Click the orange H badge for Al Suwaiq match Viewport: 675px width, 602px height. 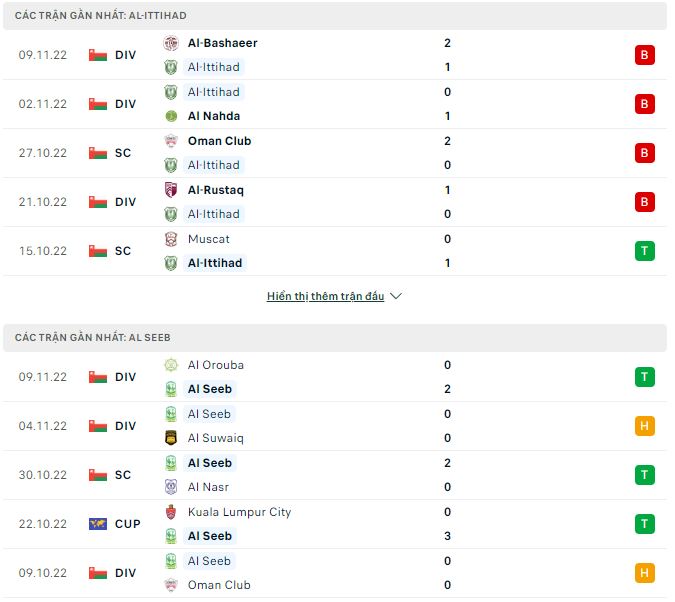[644, 426]
